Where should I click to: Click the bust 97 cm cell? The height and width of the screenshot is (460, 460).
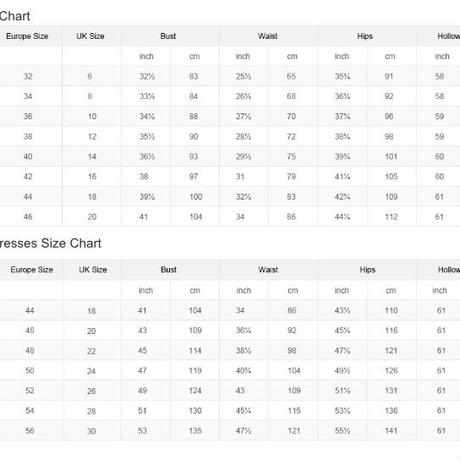pyautogui.click(x=193, y=176)
